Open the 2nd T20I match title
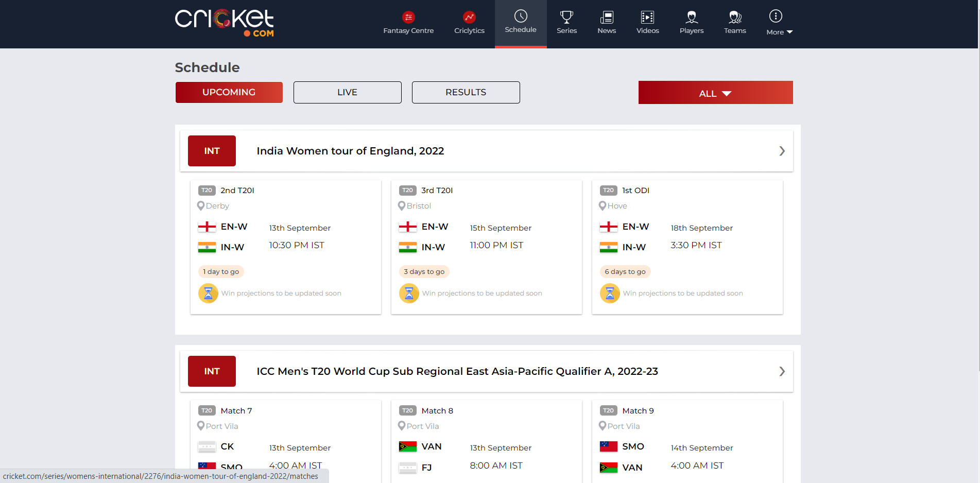 (237, 191)
